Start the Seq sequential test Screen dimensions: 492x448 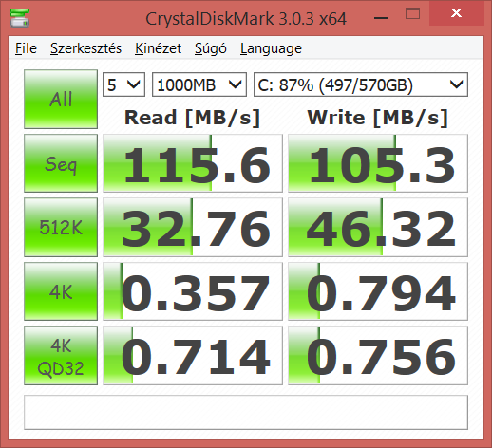61,163
